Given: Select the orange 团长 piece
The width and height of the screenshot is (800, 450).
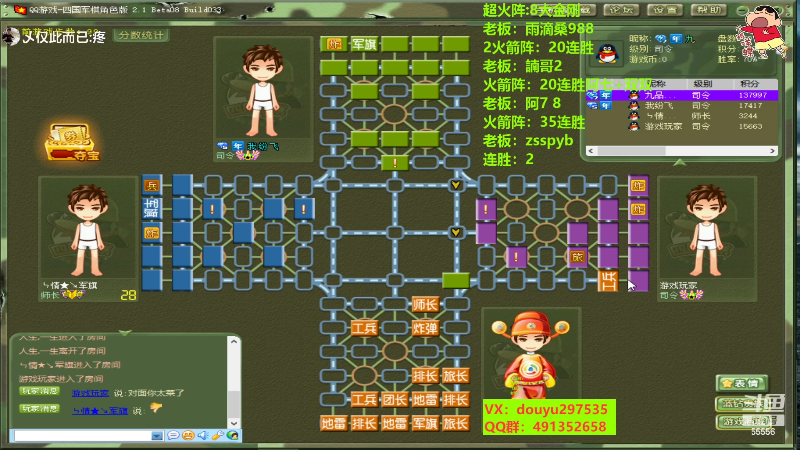Looking at the screenshot, I should [x=395, y=399].
